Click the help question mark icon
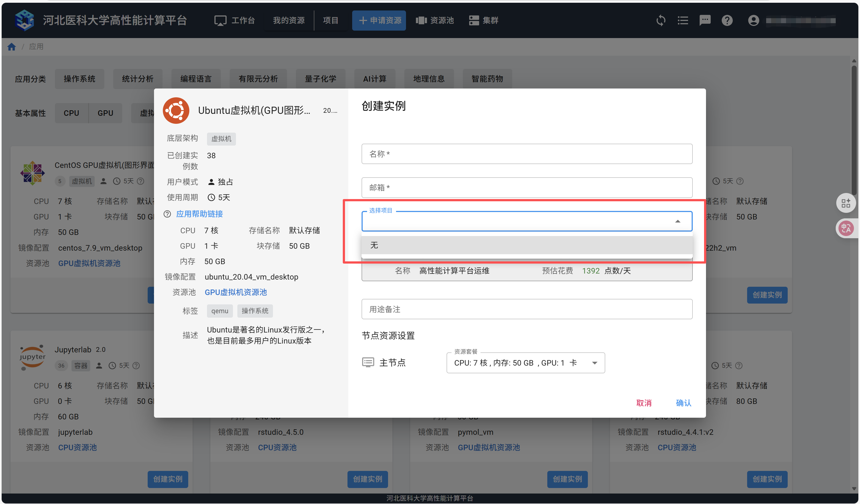The height and width of the screenshot is (504, 860). pos(727,20)
